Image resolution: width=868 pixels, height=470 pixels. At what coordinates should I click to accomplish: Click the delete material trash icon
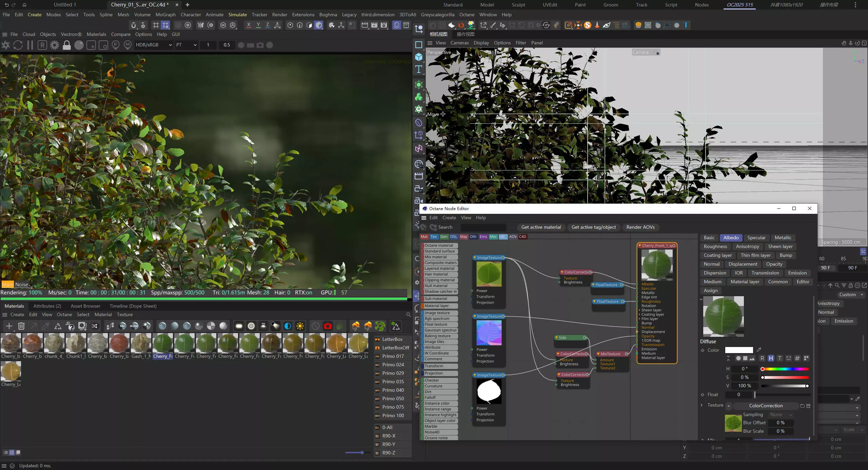pos(21,326)
